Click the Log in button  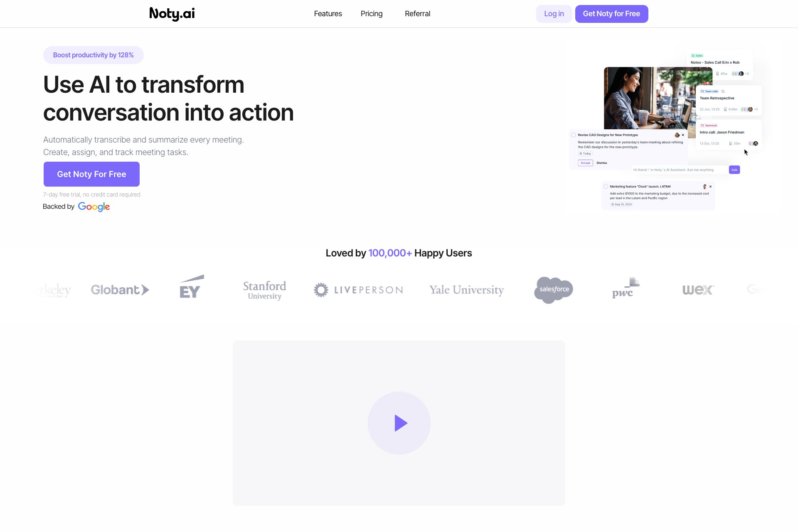(554, 14)
